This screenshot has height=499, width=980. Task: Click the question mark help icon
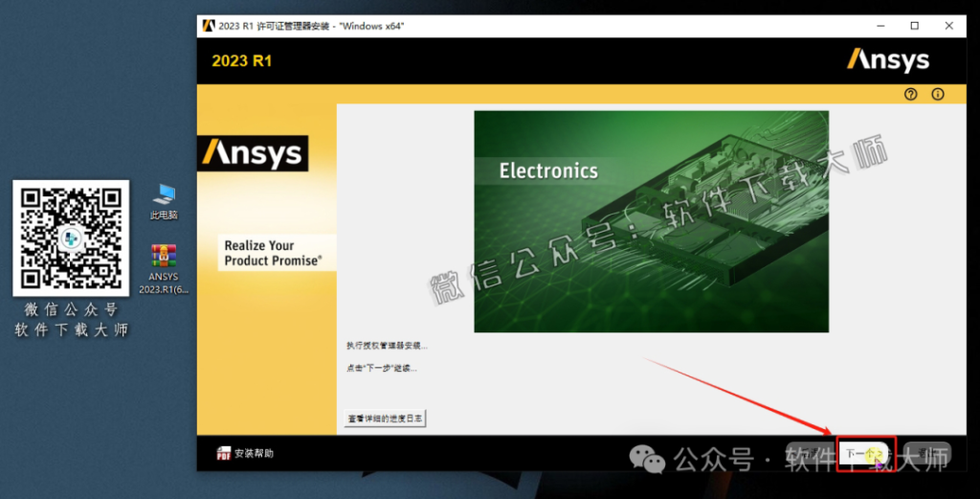[x=911, y=95]
